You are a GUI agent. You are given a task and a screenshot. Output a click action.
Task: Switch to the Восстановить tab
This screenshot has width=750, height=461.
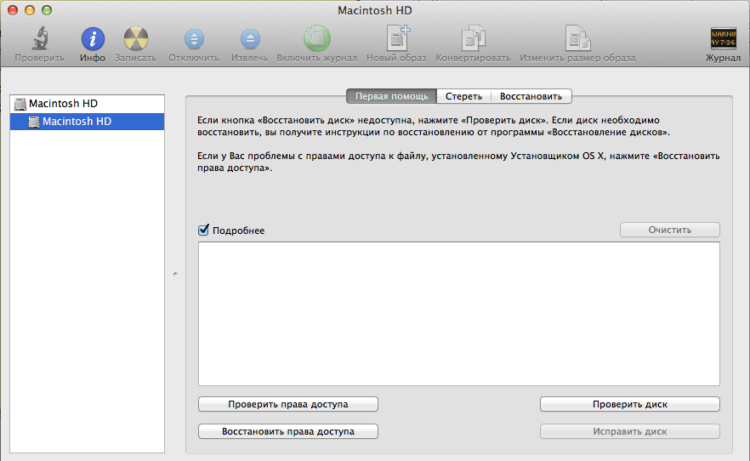click(531, 96)
